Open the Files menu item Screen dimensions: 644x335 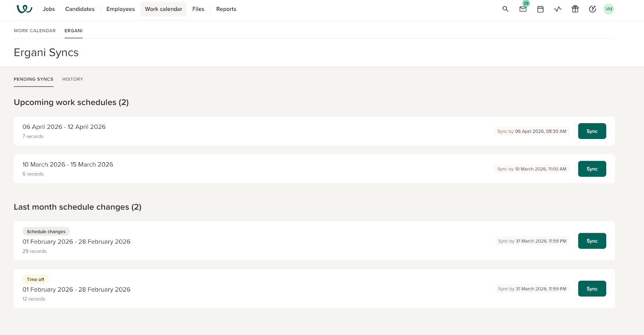pyautogui.click(x=198, y=9)
